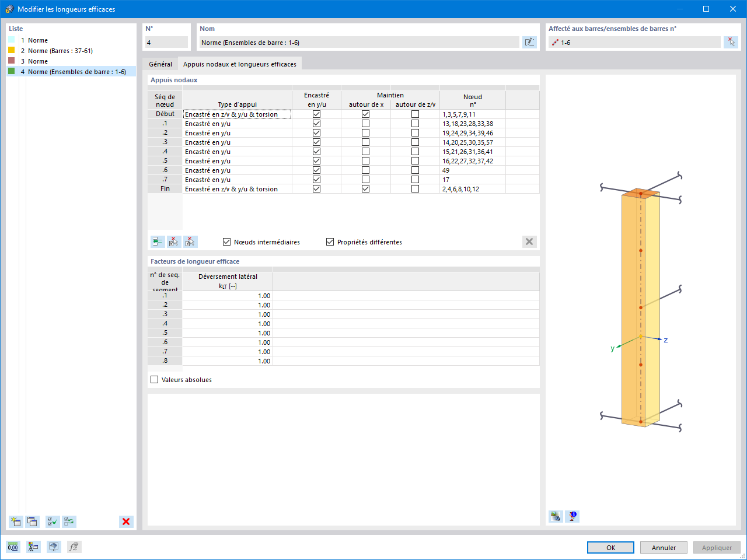Click the invert selection icon in Liste

pos(69,521)
